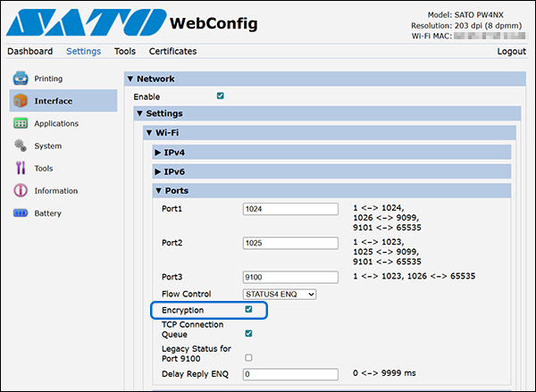Open the sidebar Tools wrench icon
536x392 pixels.
pos(21,168)
